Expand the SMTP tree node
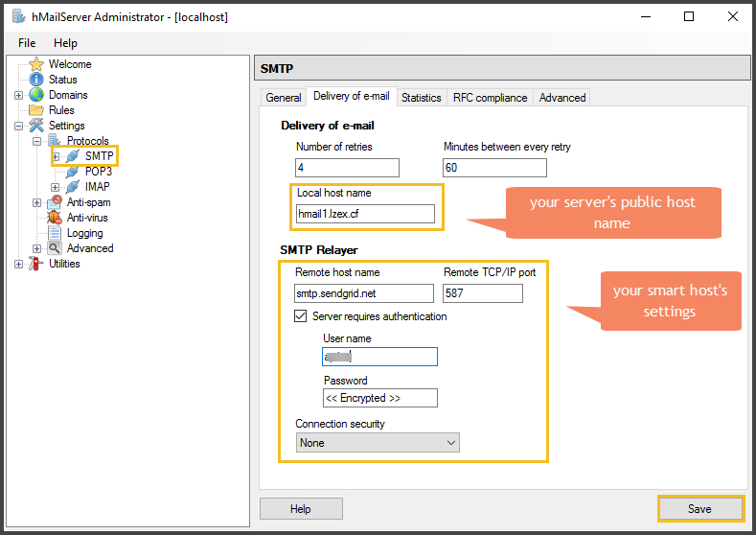This screenshot has height=535, width=756. pyautogui.click(x=56, y=157)
